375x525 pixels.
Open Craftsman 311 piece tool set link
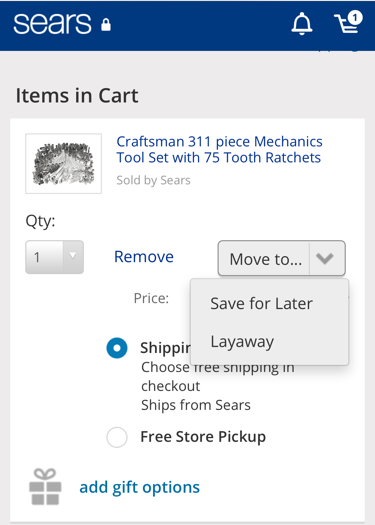coord(219,149)
